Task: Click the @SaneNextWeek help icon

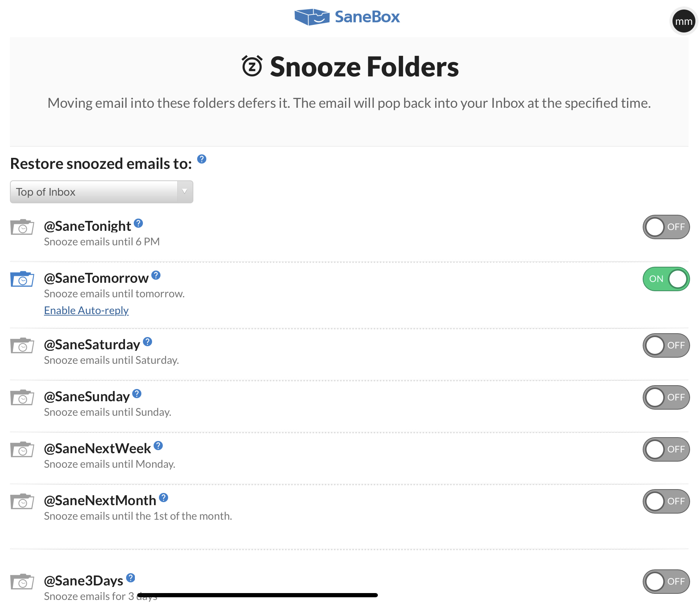Action: 158,446
